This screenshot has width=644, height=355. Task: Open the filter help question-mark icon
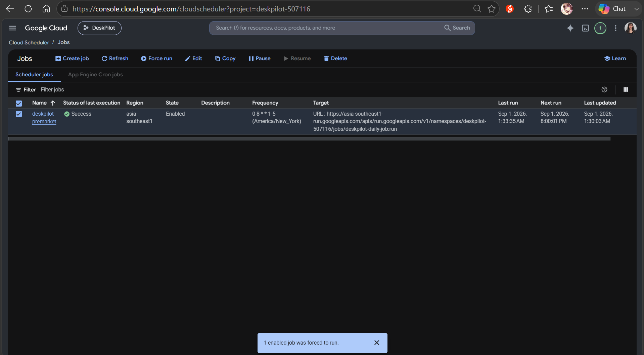[604, 89]
